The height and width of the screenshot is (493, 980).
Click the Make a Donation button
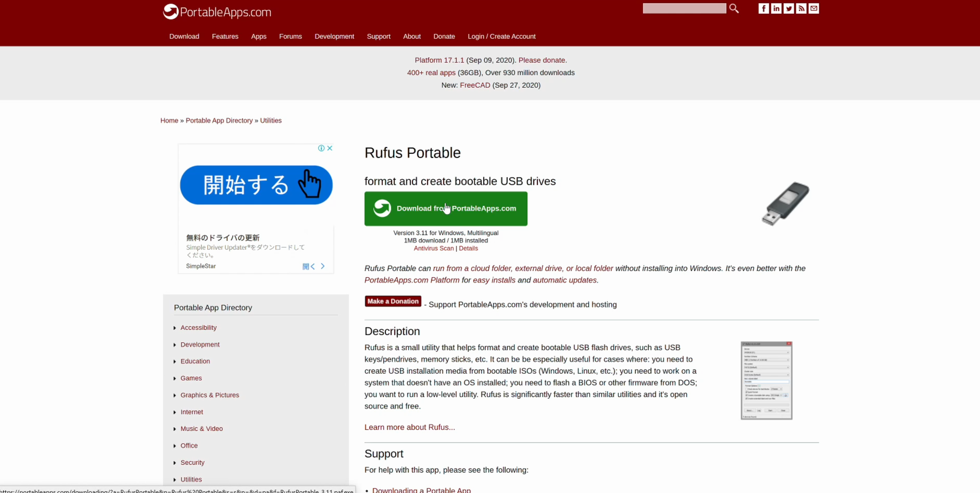point(393,301)
